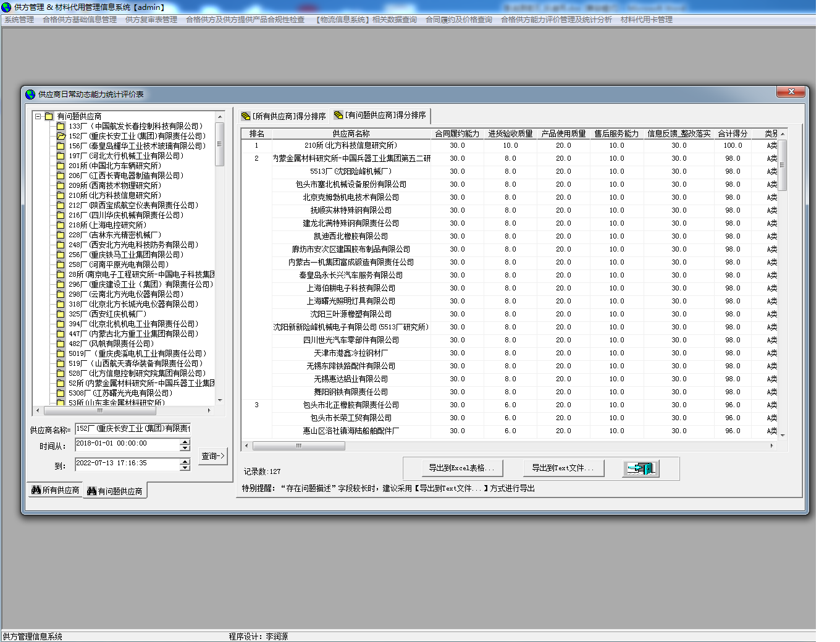840x642 pixels.
Task: Collapse the 有问题供应商 tree root
Action: 38,116
